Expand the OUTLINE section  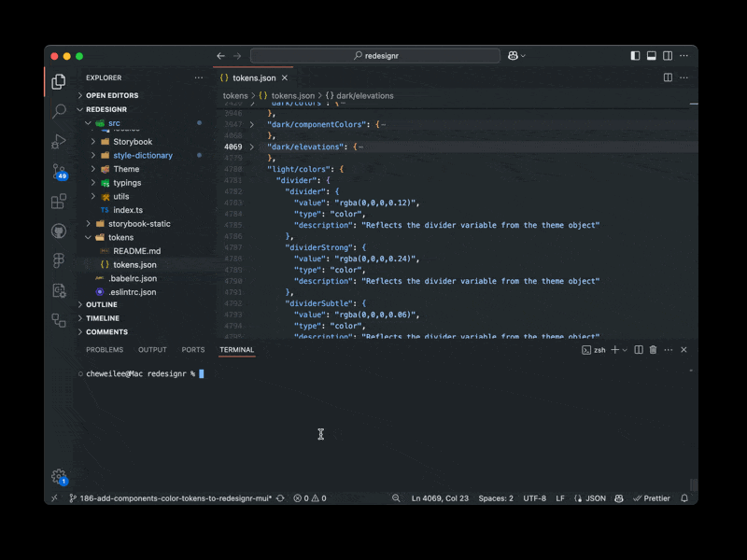[x=102, y=304]
